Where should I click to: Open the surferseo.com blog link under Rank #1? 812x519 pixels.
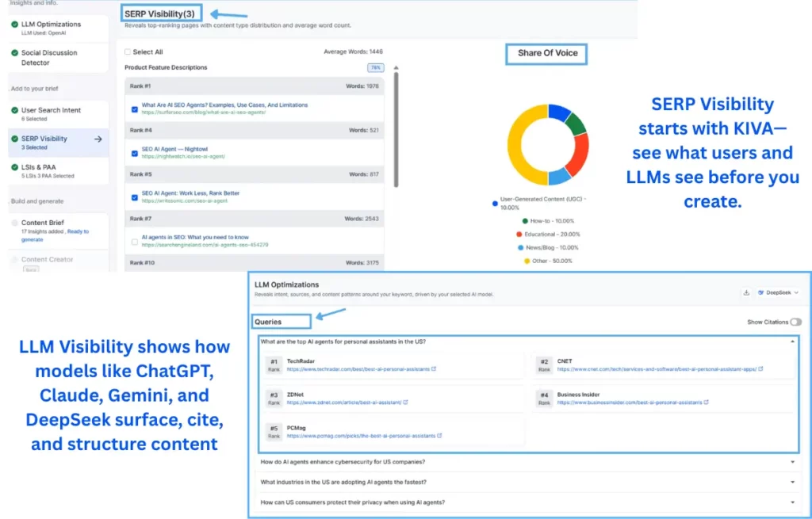(201, 111)
